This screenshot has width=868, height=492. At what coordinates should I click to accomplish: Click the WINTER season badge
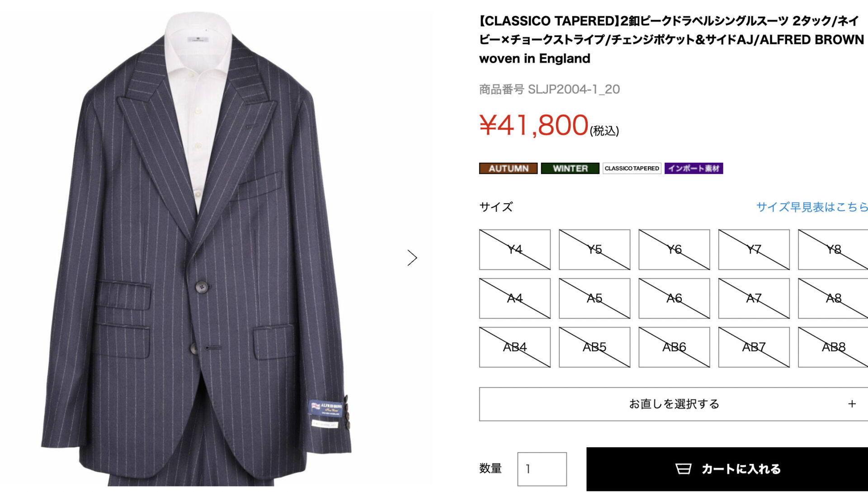click(570, 169)
